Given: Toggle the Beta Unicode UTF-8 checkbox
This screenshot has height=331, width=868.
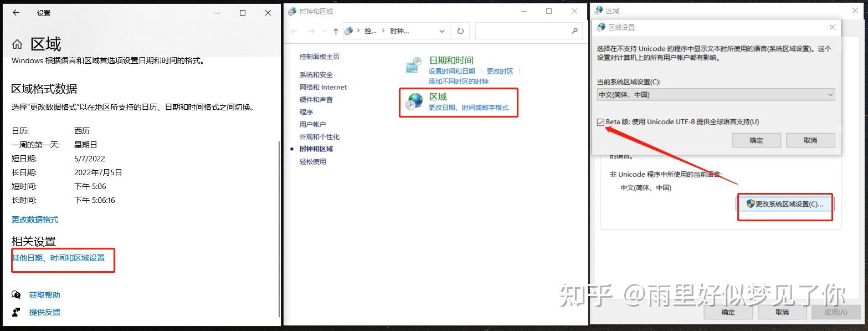Looking at the screenshot, I should pos(600,122).
